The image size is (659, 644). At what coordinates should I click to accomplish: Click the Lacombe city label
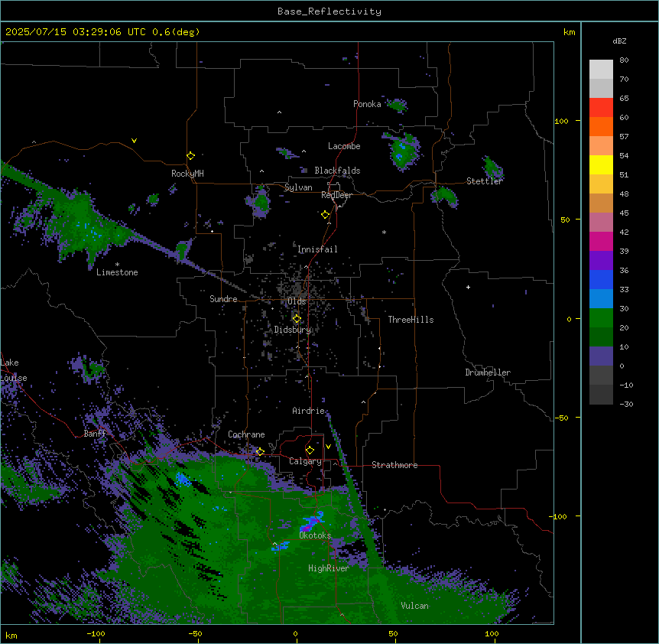[x=344, y=146]
